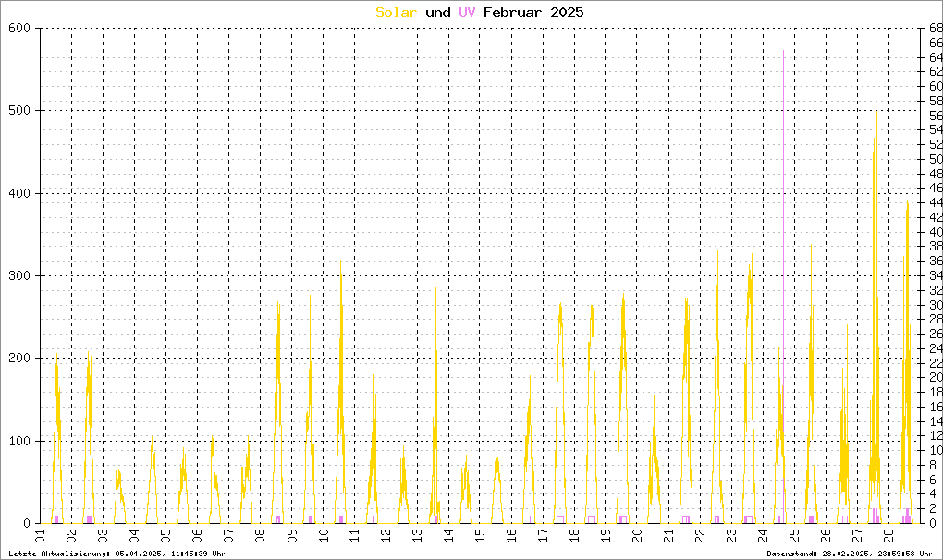The height and width of the screenshot is (560, 943).
Task: Click the "Datenstand" timestamp footer text
Action: (850, 554)
